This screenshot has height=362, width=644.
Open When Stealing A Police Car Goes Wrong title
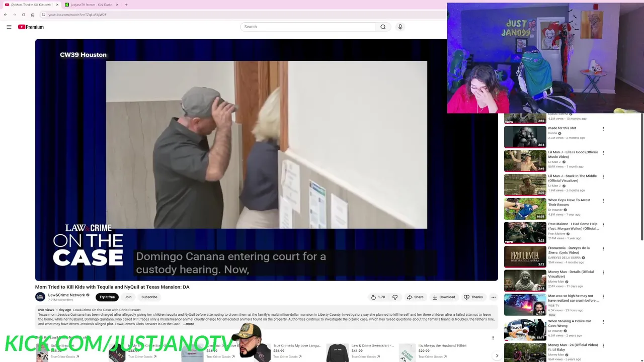(x=570, y=323)
